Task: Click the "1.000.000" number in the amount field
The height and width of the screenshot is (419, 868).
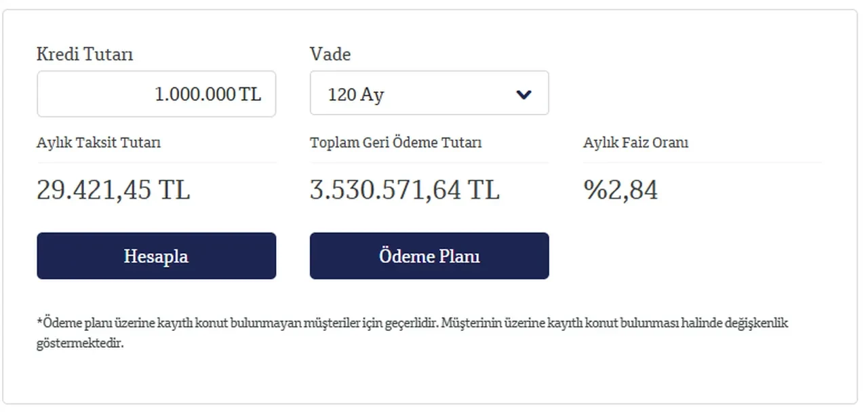Action: (x=195, y=94)
